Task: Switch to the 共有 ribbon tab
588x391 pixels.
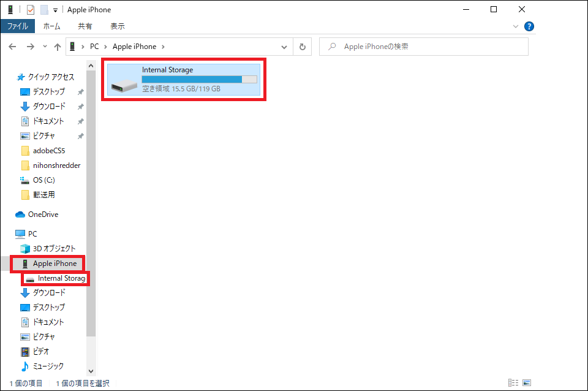Action: (x=85, y=26)
